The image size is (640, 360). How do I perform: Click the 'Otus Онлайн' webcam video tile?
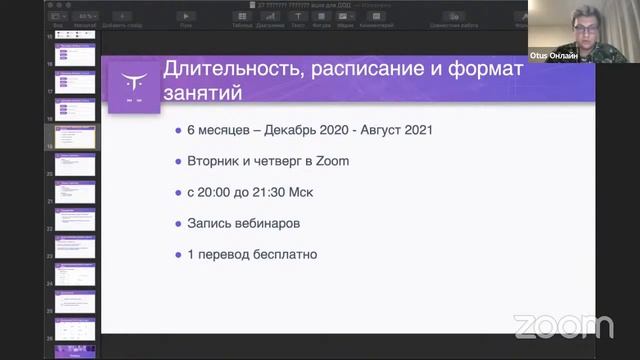[x=584, y=31]
